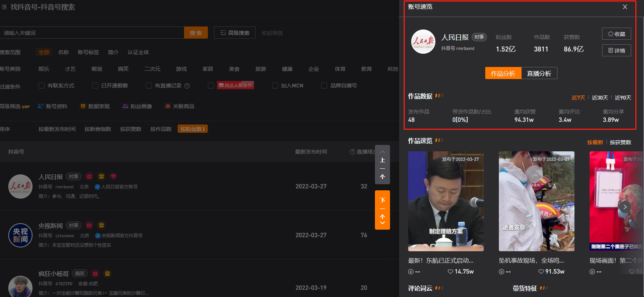Enable 找达人聊合作 checkbox
644x297 pixels.
tap(211, 86)
